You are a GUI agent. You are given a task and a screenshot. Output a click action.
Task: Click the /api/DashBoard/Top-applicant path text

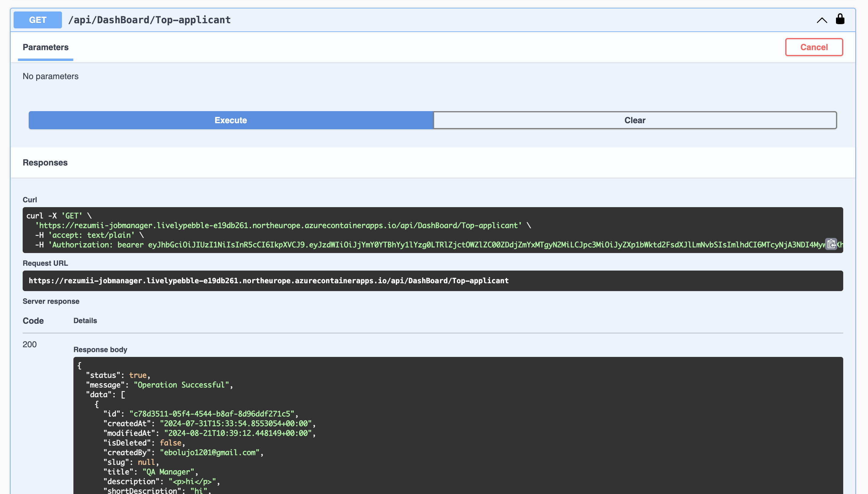coord(149,20)
